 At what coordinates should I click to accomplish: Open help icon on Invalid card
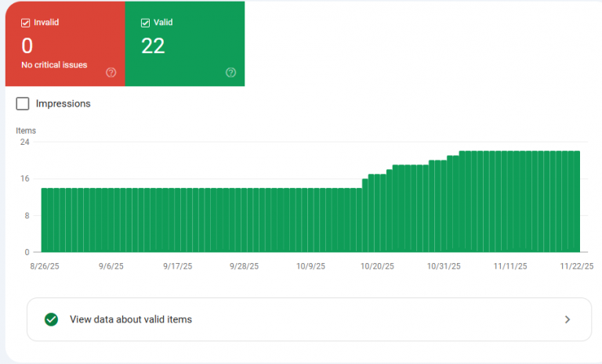click(111, 73)
